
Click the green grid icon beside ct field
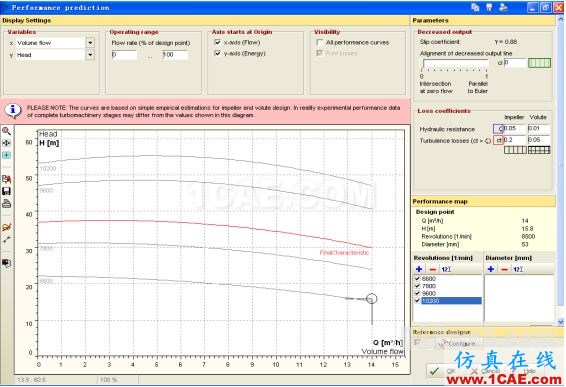click(539, 63)
